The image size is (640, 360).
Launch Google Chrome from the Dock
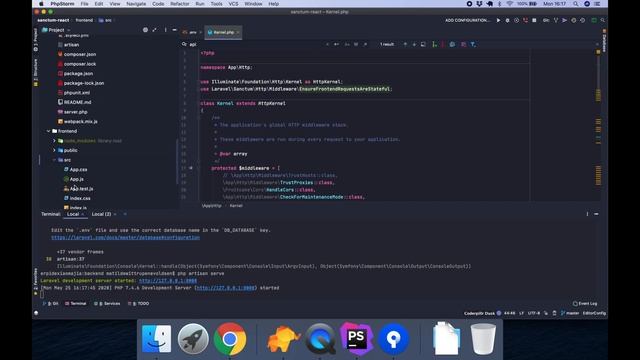click(230, 339)
